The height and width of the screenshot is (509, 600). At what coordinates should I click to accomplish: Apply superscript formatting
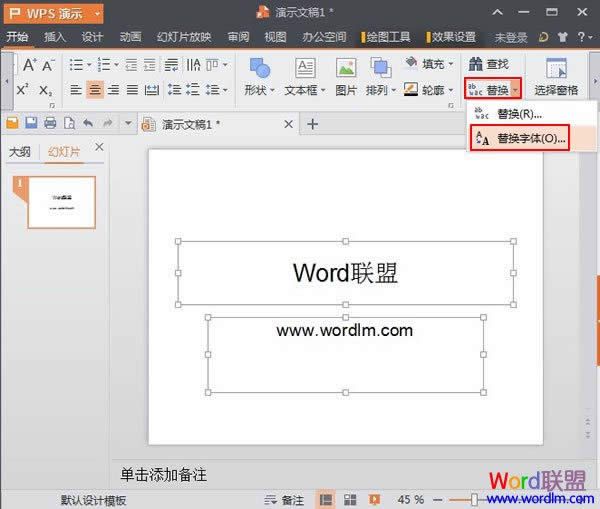tap(24, 90)
